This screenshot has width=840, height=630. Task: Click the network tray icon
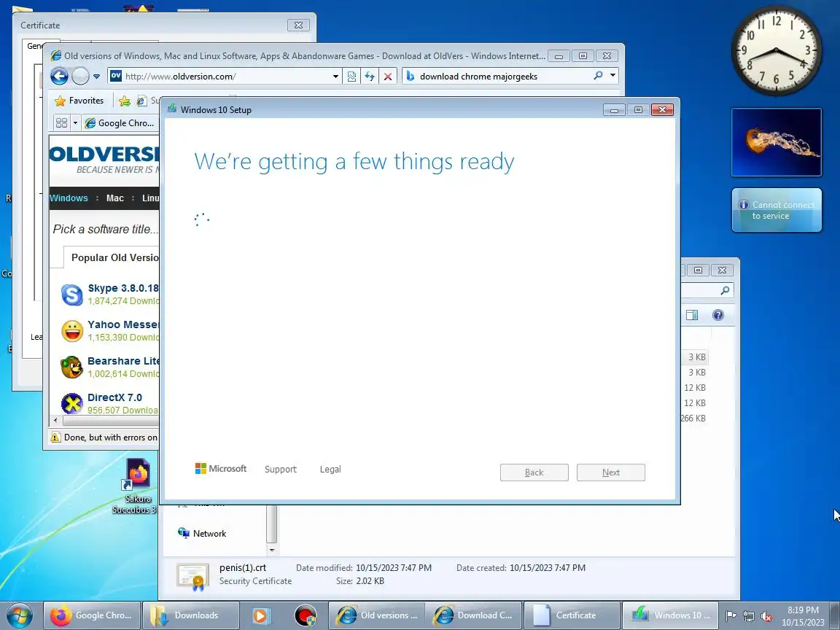click(748, 616)
